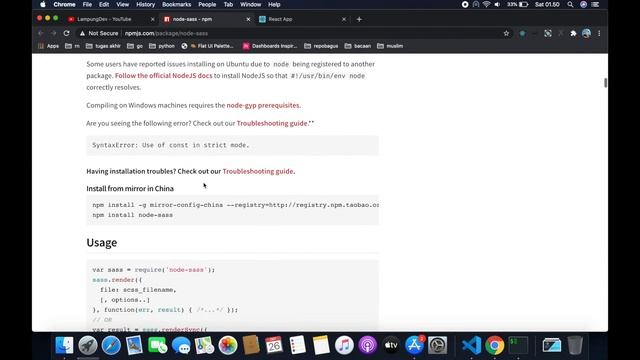Open App Store from the Dock
Viewport: 640px width, 360px height.
pos(414,345)
